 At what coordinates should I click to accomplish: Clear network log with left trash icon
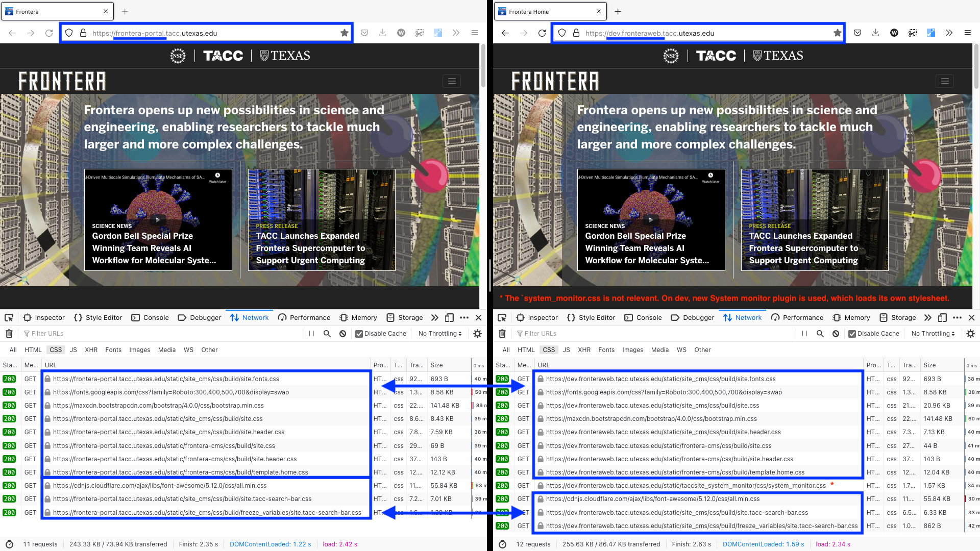[9, 334]
